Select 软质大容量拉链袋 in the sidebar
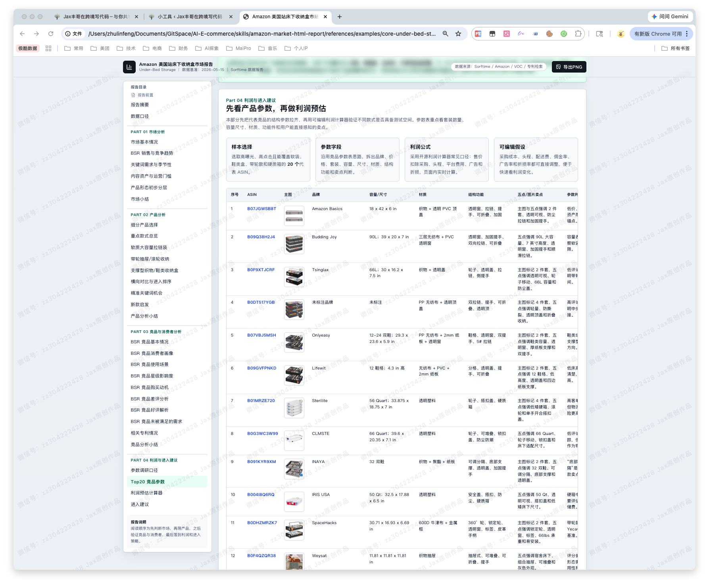 point(149,247)
